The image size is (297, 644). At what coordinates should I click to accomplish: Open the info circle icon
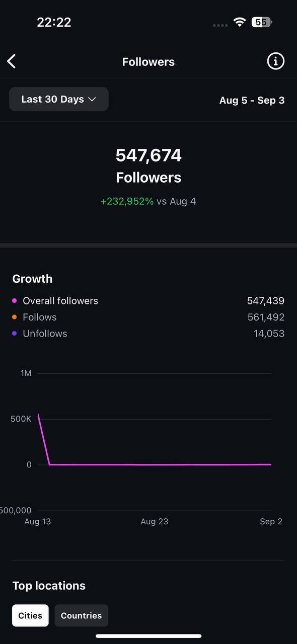point(275,61)
